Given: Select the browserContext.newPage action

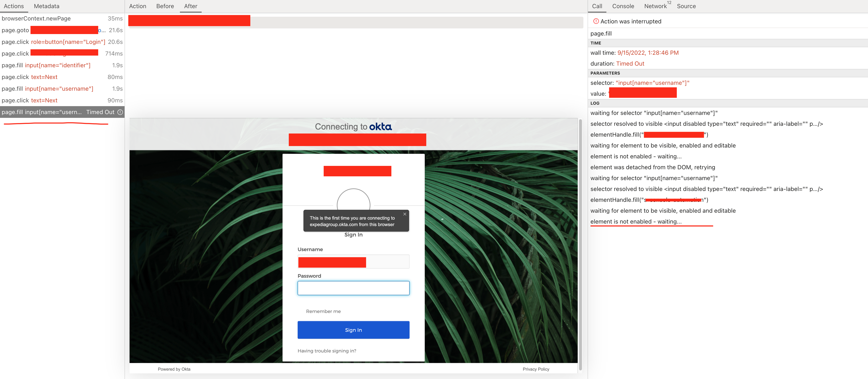Looking at the screenshot, I should coord(36,18).
